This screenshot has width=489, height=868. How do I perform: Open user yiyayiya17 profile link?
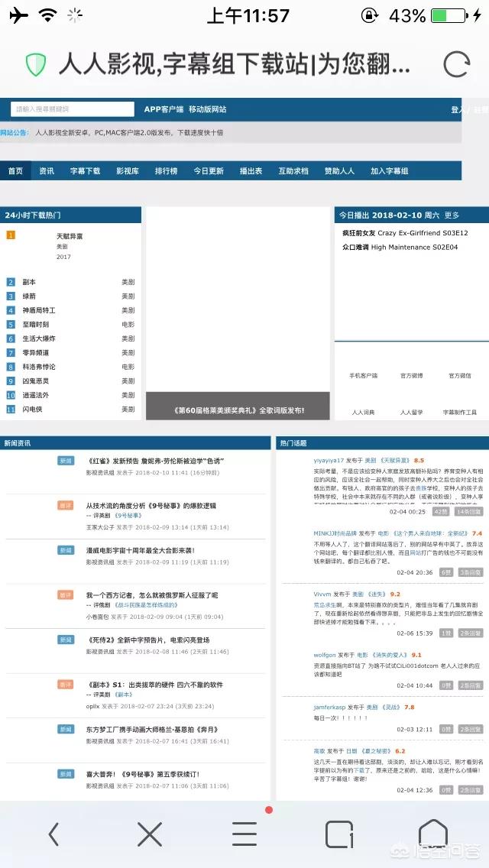tap(329, 461)
